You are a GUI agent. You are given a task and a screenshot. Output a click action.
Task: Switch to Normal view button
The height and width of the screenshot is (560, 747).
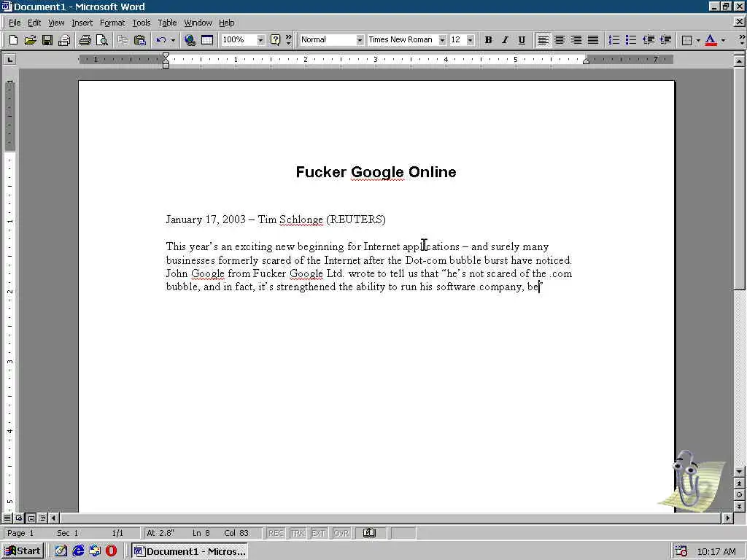[7, 518]
